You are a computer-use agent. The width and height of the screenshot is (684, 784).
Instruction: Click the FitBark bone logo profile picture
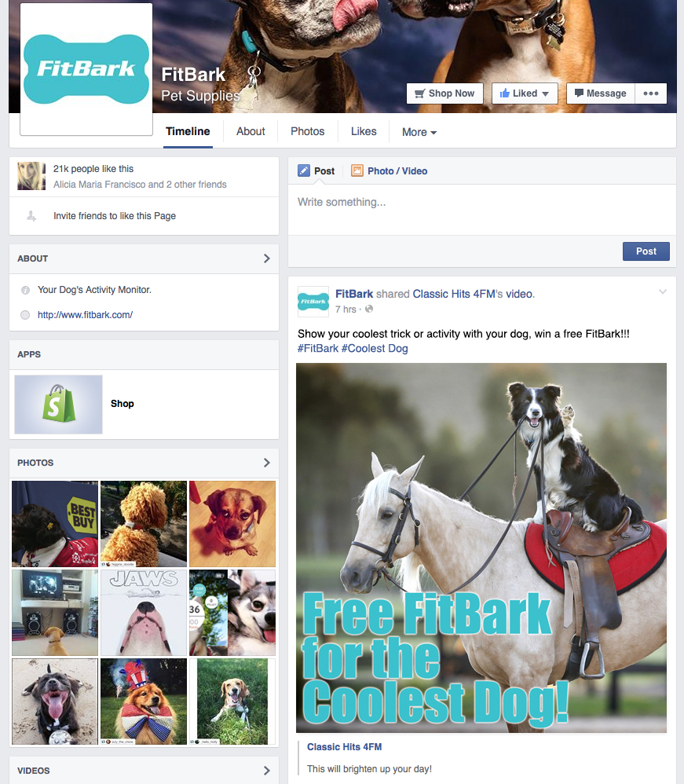86,69
